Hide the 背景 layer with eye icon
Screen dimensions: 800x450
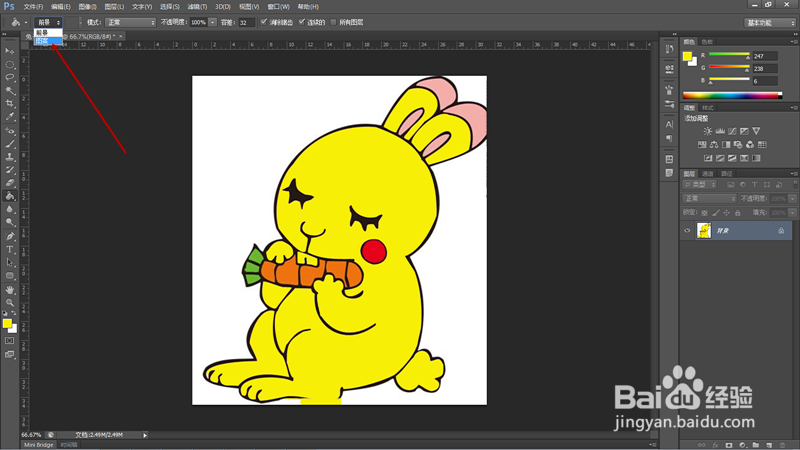(687, 231)
